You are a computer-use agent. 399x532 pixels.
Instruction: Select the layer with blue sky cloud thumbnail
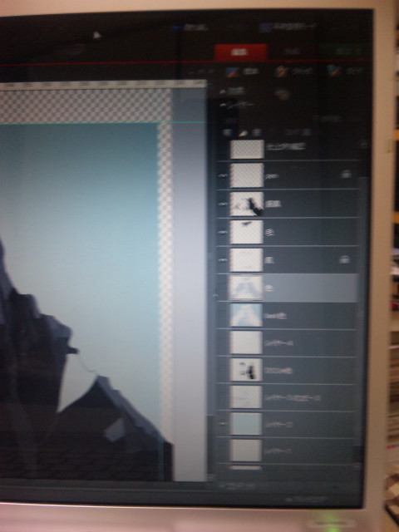[x=287, y=315]
